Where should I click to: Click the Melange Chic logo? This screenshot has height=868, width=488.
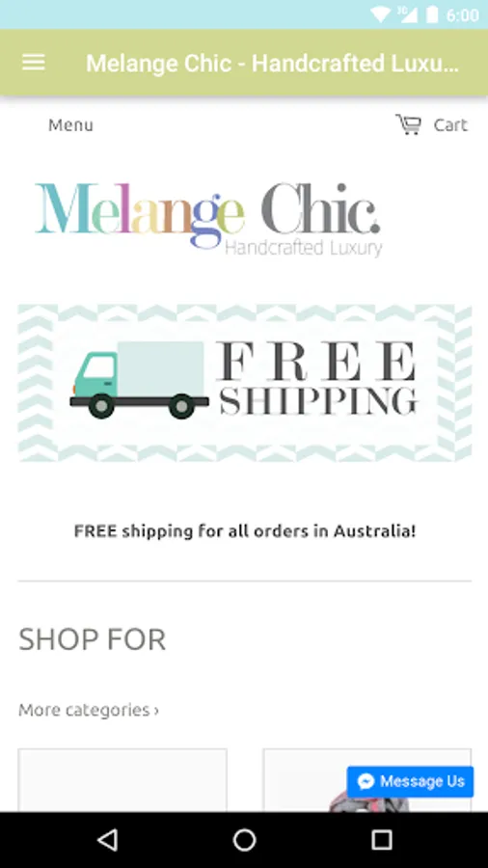coord(208,219)
